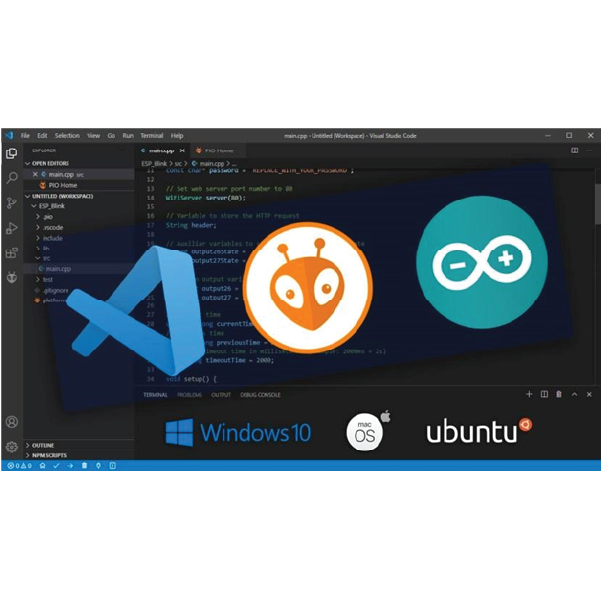This screenshot has width=601, height=600.
Task: Click the PlatformIO Build checkmark in status bar
Action: click(x=56, y=465)
